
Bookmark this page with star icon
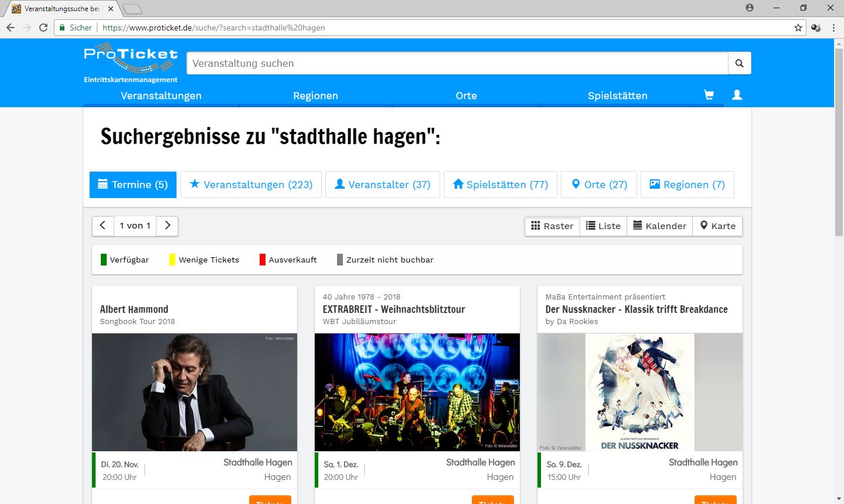(x=798, y=28)
